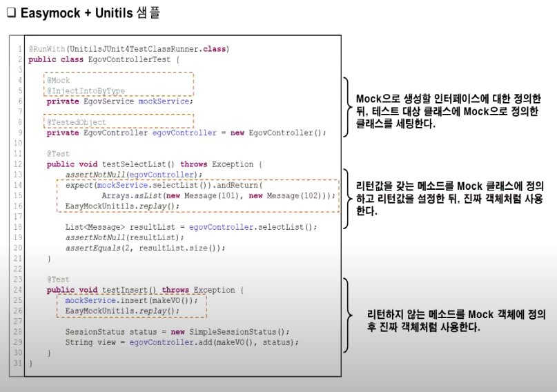Click the "String view = egovController.add(makeVO(), status);" line
Screen dimensions: 557x392
[x=182, y=342]
